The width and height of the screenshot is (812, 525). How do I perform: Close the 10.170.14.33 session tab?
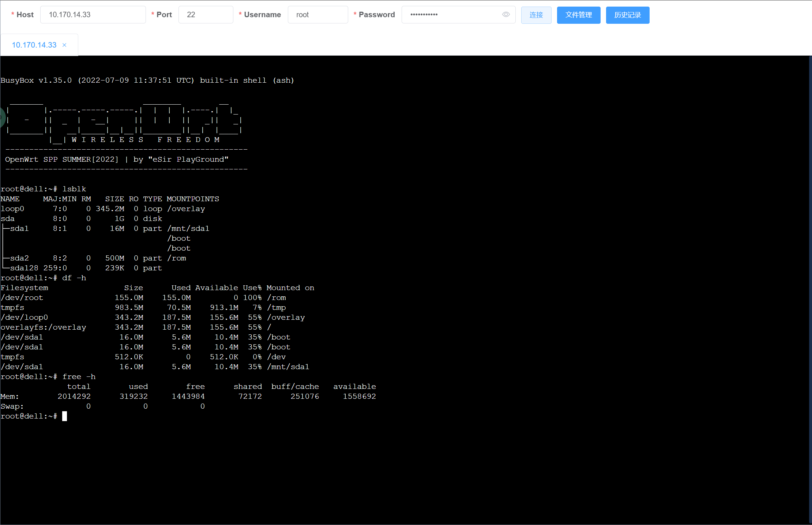(64, 45)
